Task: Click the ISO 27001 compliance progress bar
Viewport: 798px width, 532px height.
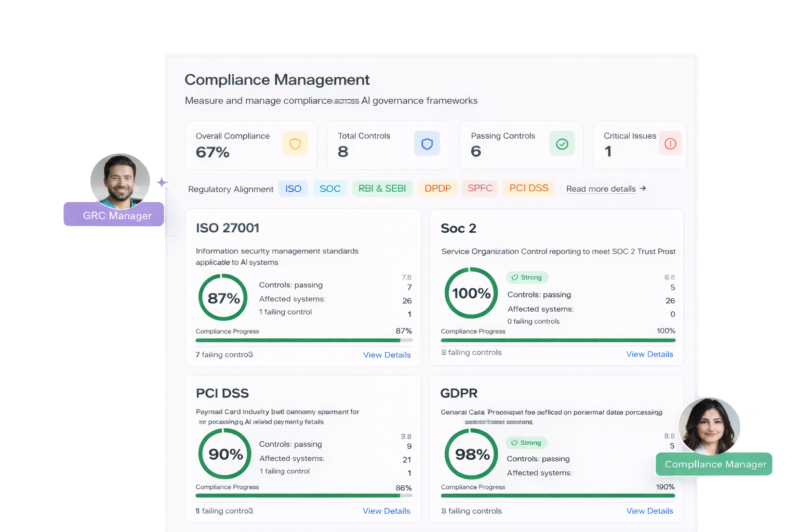Action: pos(303,340)
